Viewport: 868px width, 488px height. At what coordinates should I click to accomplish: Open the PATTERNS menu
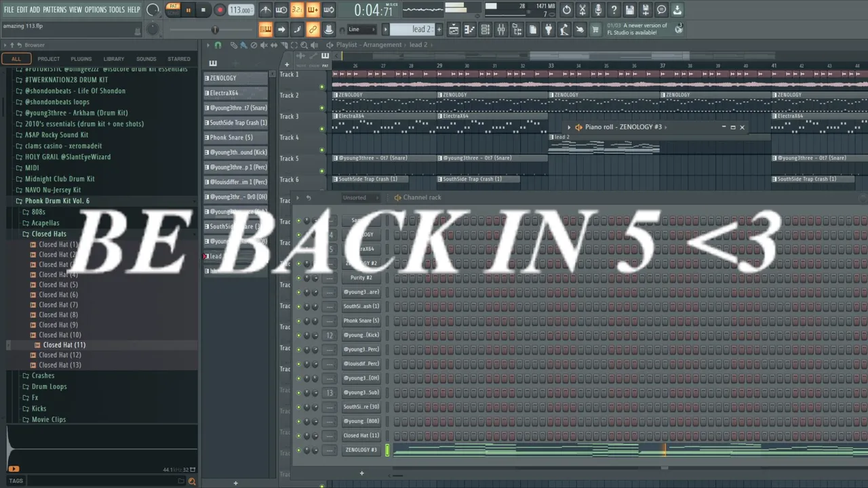54,9
